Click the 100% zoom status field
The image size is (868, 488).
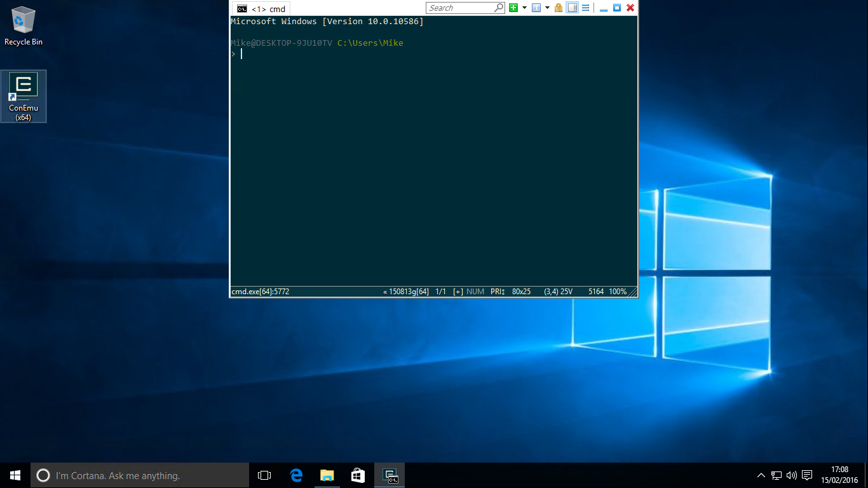pyautogui.click(x=617, y=292)
